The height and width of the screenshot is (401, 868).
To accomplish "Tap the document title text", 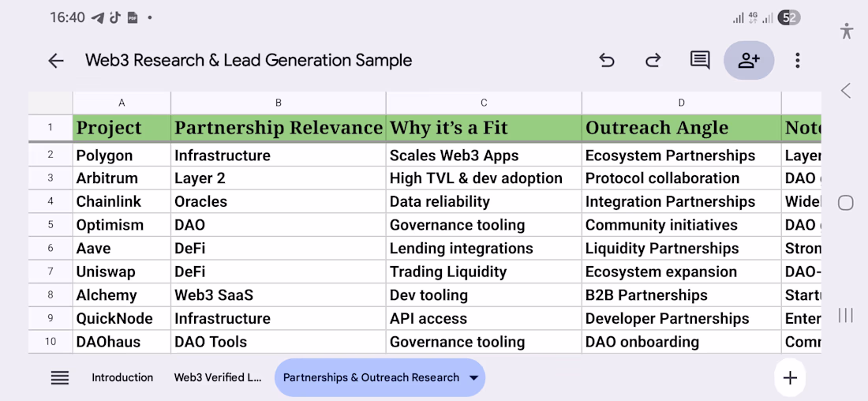I will (249, 61).
